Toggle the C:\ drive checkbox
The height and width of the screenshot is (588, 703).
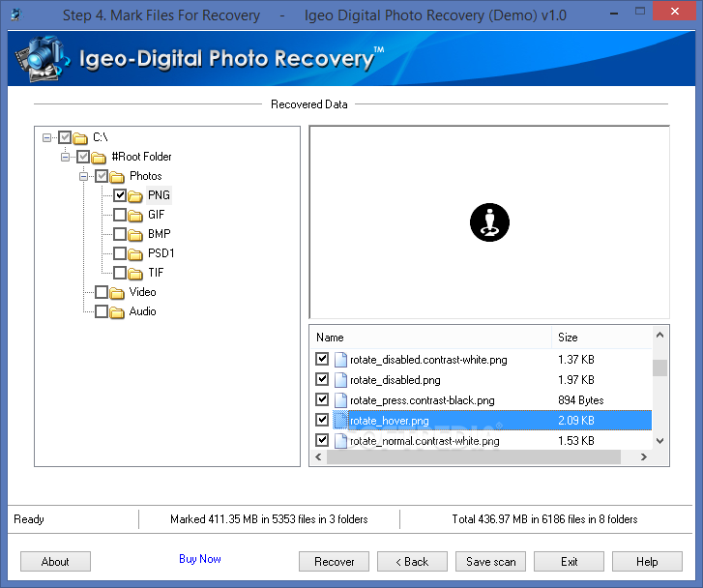(65, 137)
